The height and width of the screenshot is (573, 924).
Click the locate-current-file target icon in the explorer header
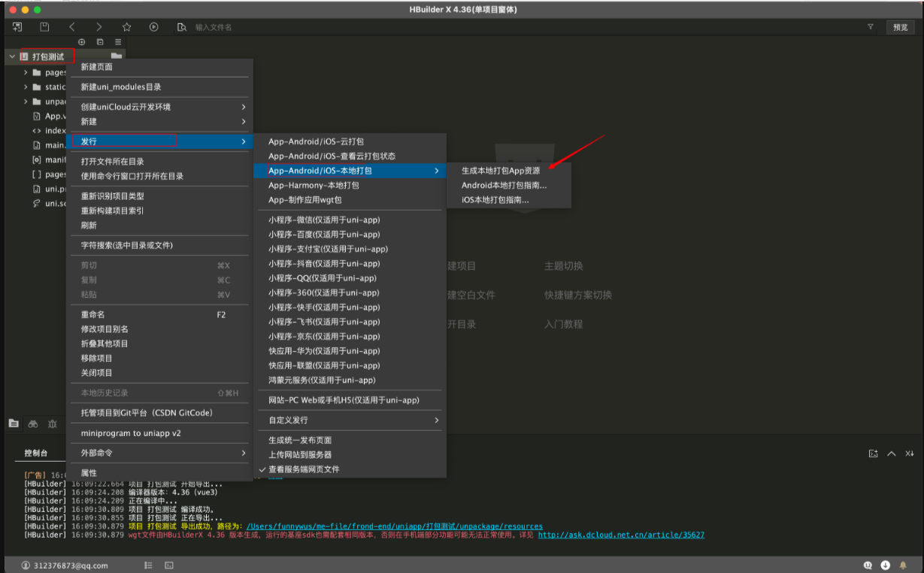[82, 42]
